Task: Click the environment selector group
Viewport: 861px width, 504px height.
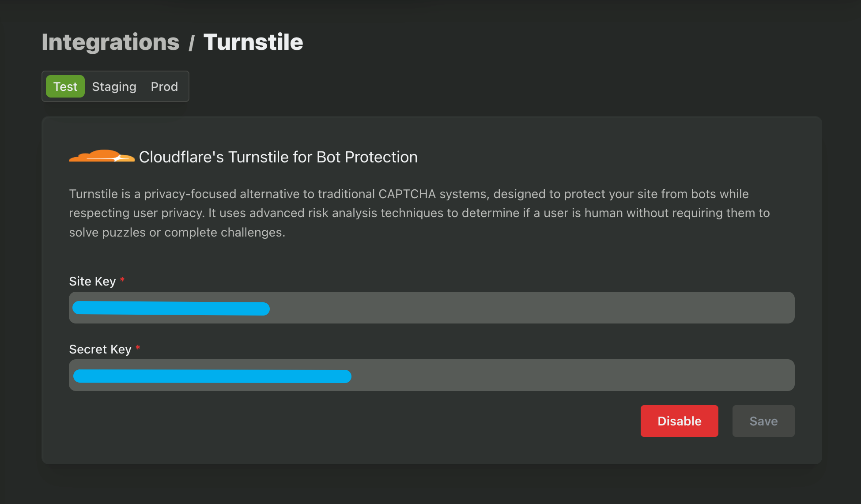Action: 115,87
